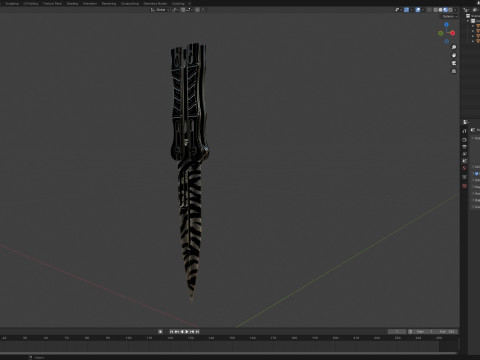The height and width of the screenshot is (360, 480).
Task: Click the Z axis on navigation gizmo
Action: click(x=446, y=24)
